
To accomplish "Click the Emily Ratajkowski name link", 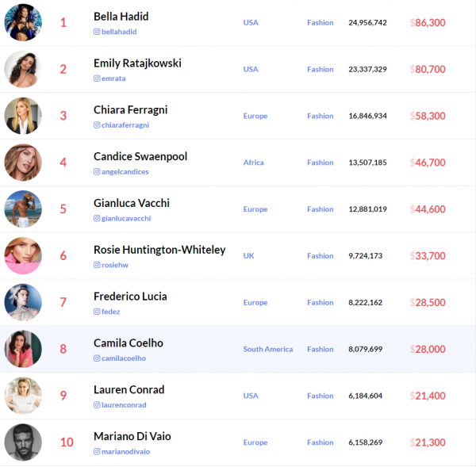I will [x=137, y=63].
